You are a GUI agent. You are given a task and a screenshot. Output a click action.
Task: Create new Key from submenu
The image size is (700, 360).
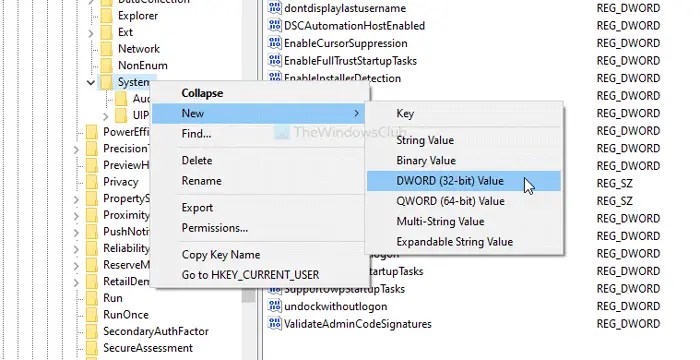(x=463, y=113)
